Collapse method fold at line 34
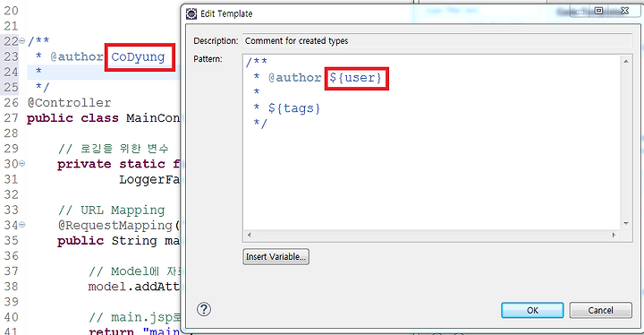This screenshot has height=335, width=644. click(x=22, y=225)
